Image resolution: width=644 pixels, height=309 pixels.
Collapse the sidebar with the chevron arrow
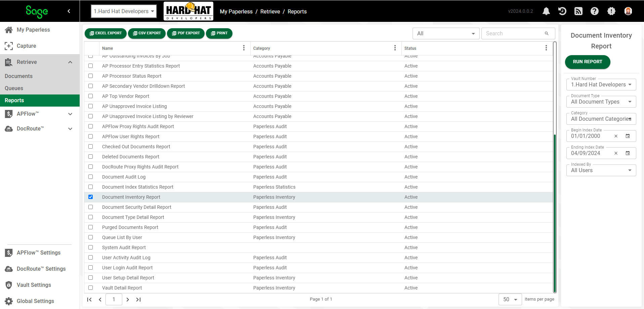tap(69, 11)
